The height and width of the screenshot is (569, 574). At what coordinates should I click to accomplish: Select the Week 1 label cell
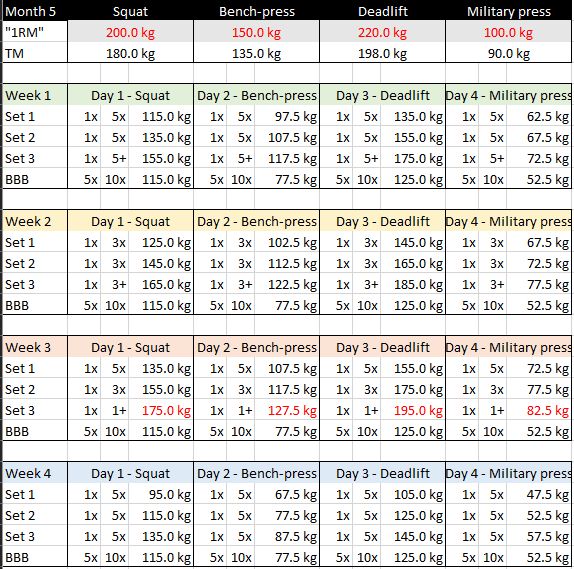35,96
